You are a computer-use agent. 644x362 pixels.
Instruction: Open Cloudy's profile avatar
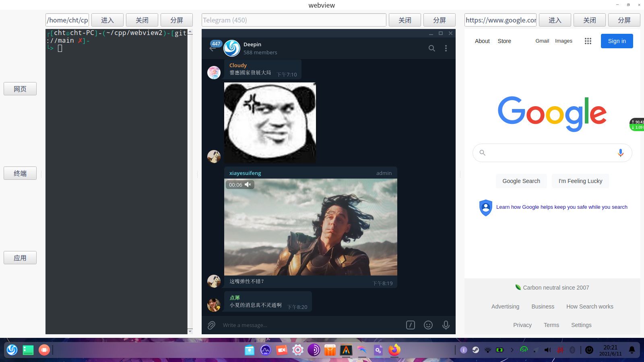coord(214,72)
